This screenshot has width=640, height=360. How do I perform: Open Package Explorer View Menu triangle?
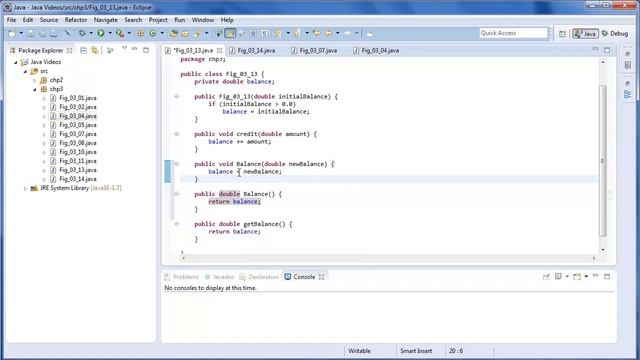[x=124, y=49]
